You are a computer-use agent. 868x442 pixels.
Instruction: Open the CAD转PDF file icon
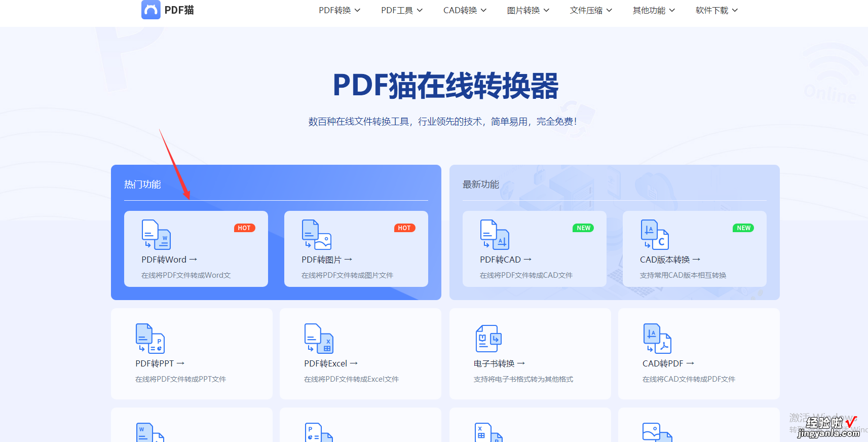click(x=657, y=339)
